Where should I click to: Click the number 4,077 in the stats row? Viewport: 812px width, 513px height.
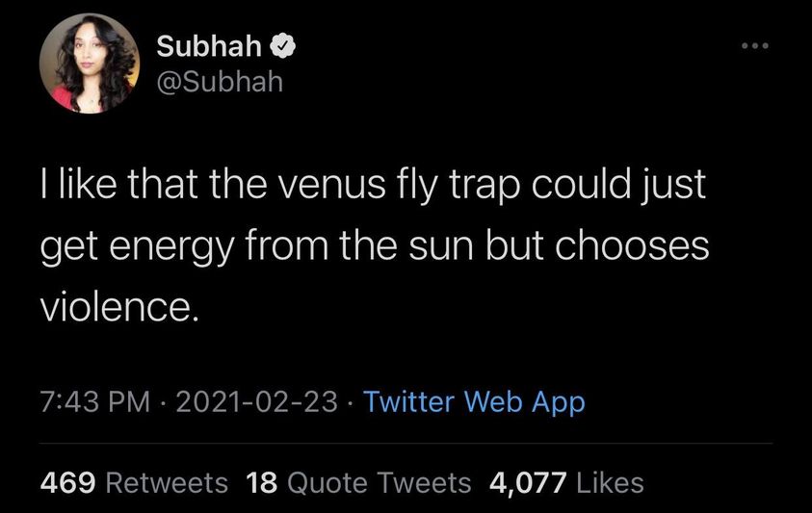[530, 482]
